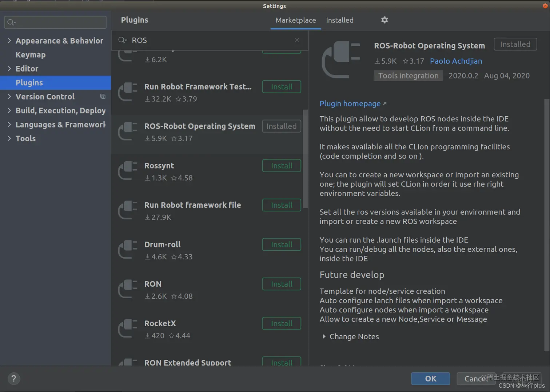The width and height of the screenshot is (550, 392).
Task: Click the Rossynt plugin icon
Action: tap(128, 171)
